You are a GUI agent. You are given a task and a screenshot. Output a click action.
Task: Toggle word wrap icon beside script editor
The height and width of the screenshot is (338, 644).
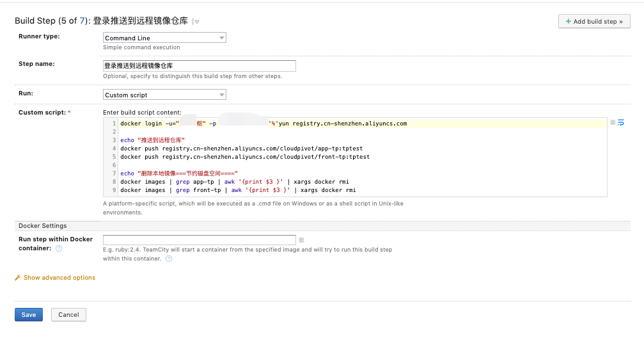click(x=621, y=122)
